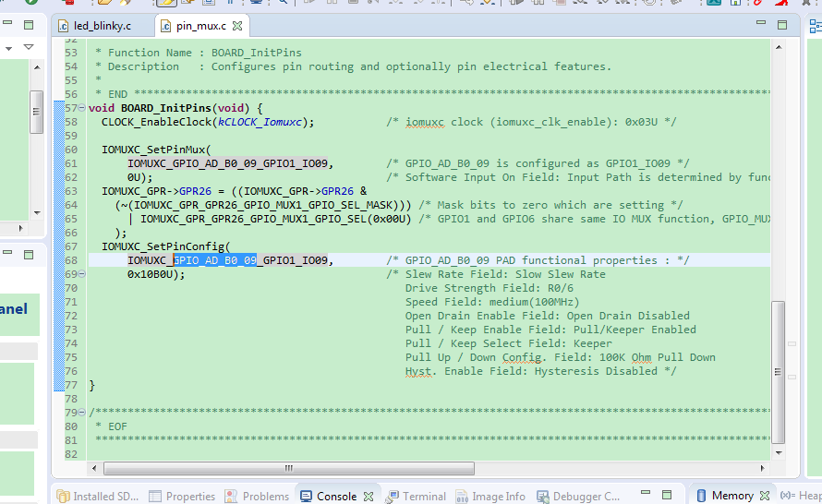Image resolution: width=822 pixels, height=504 pixels.
Task: Open the Problems tab
Action: tap(257, 496)
